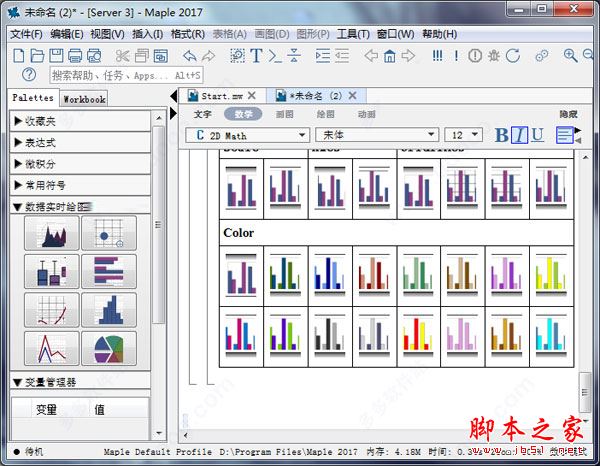Insert text mode with the T icon
This screenshot has height=466, width=600.
click(256, 56)
